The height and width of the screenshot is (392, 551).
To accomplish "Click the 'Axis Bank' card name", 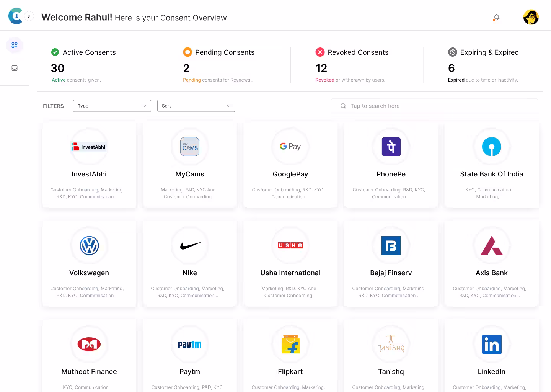I will [x=492, y=273].
